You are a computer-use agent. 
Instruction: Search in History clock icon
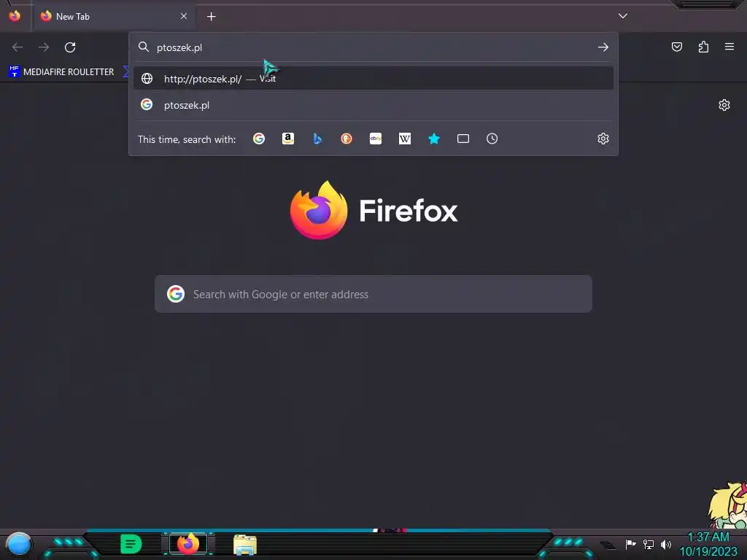point(492,139)
